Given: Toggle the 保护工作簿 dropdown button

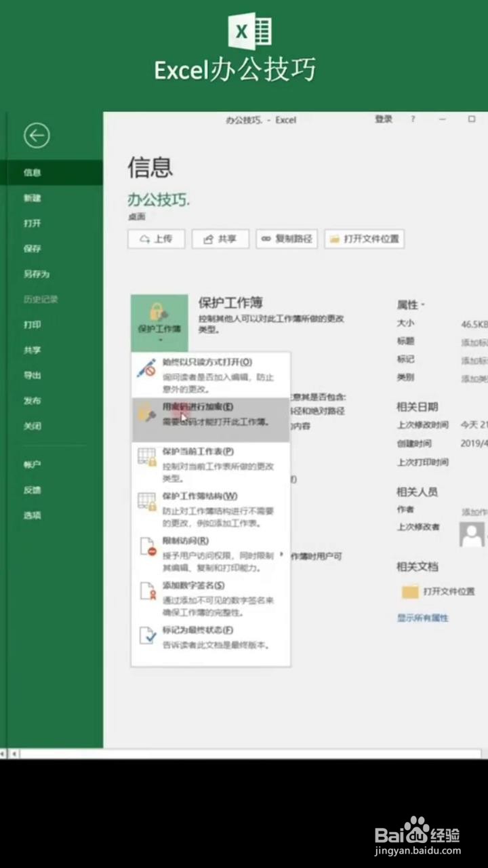Looking at the screenshot, I should click(x=159, y=322).
